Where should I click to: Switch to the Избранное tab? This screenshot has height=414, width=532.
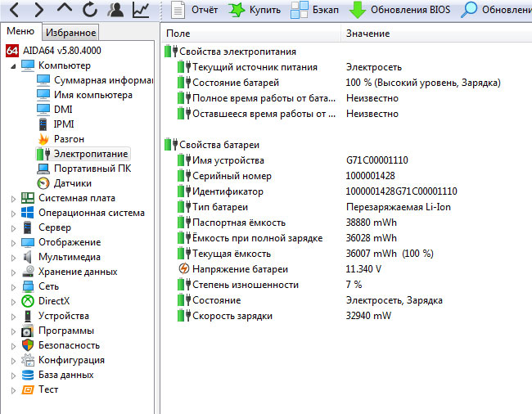70,32
